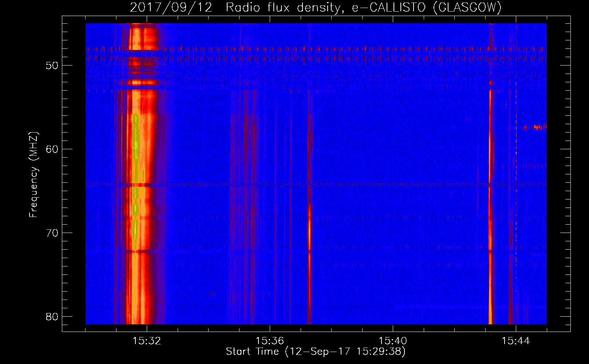Screen dimensions: 589x364
Task: Click the 70 frequency tick label
Action: click(x=52, y=233)
